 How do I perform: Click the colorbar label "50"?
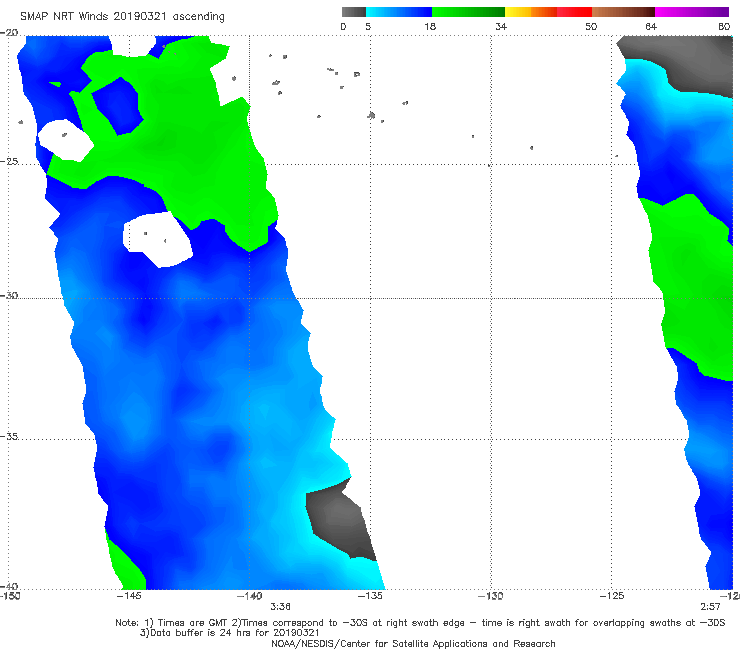click(591, 26)
